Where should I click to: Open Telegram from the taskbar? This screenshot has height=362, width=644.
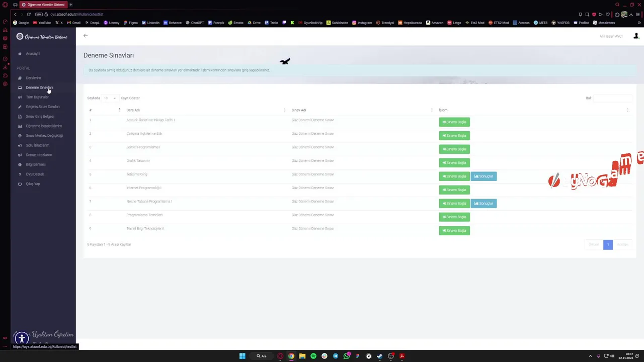point(336,356)
